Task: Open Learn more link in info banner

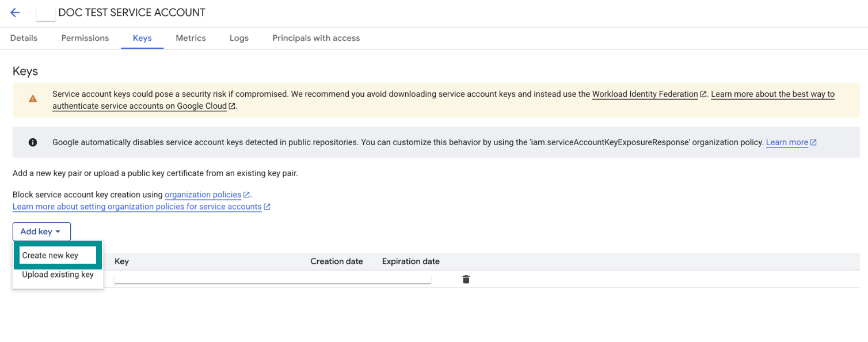Action: [787, 142]
